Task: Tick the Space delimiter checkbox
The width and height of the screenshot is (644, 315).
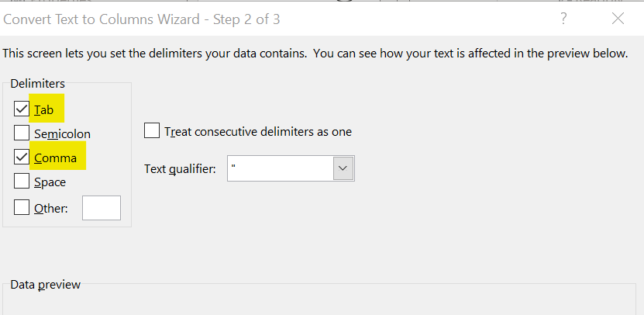Action: [x=21, y=182]
